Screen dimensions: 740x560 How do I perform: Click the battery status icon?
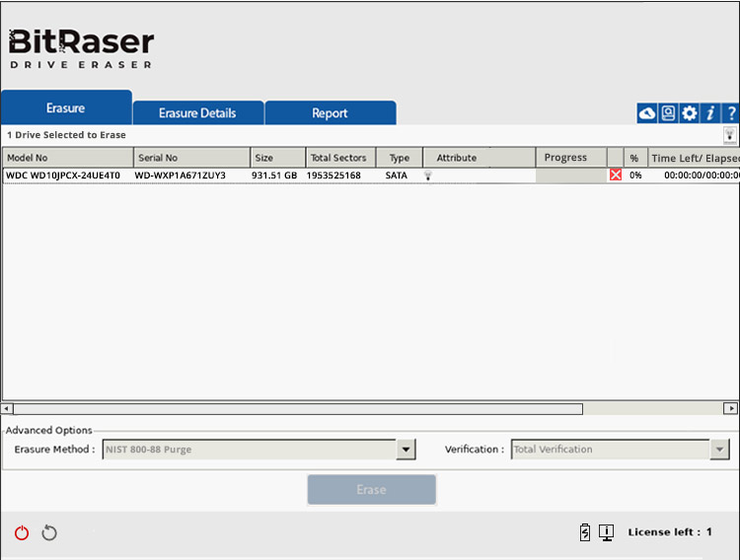(585, 532)
